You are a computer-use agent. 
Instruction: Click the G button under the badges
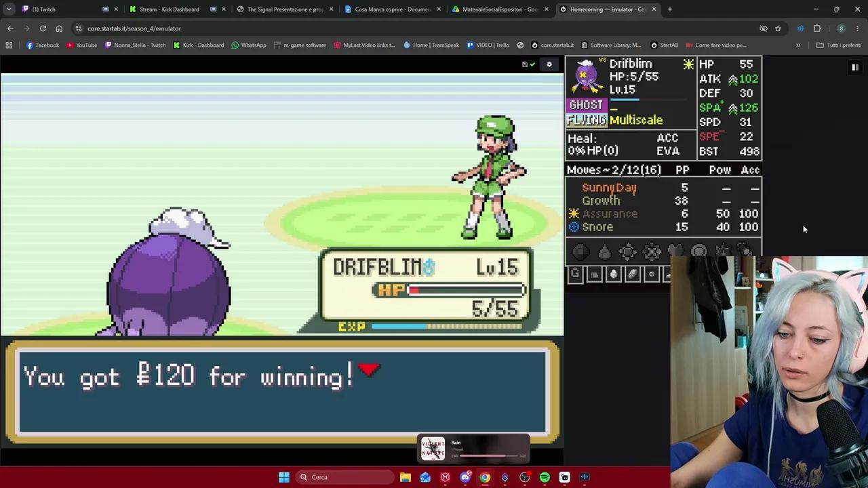[575, 274]
